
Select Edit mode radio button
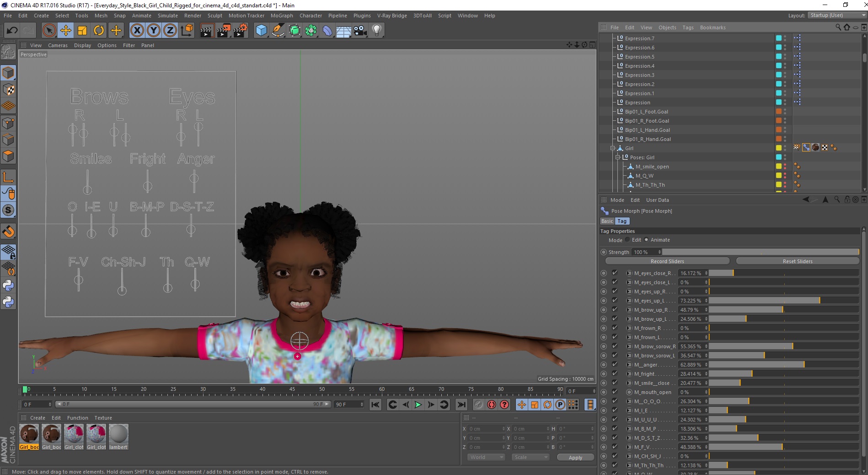627,240
